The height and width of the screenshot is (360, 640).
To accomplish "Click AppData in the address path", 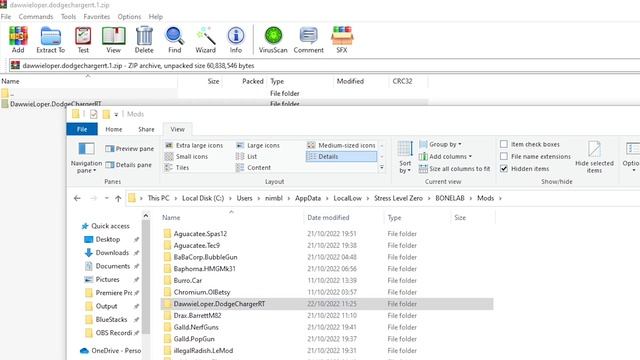I will (x=308, y=198).
